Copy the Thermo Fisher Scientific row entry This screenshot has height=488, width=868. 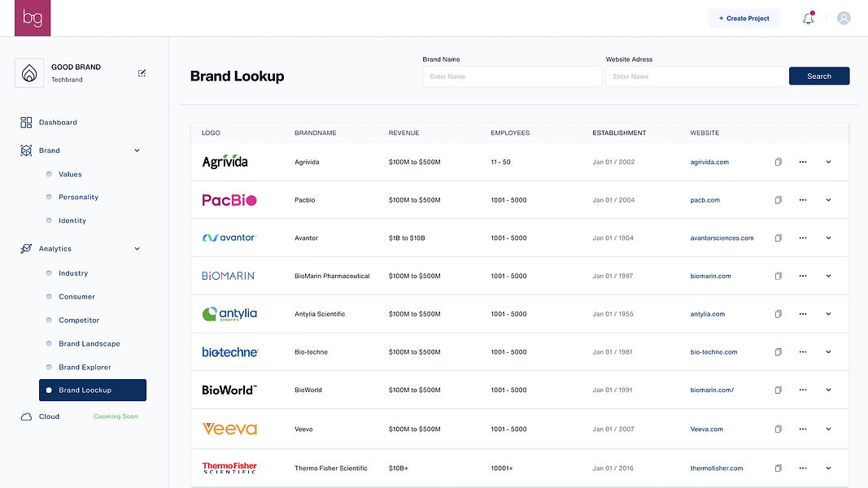pos(779,468)
